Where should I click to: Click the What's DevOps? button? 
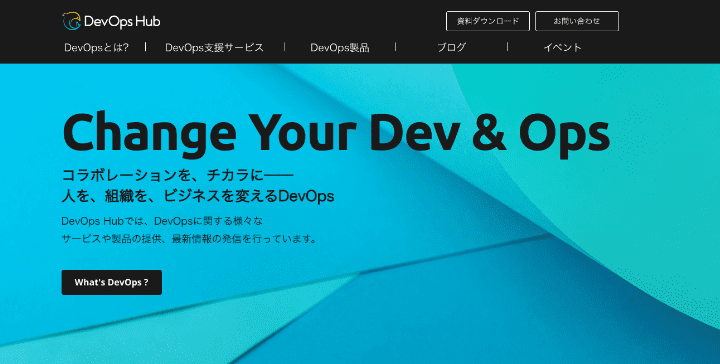pos(112,282)
